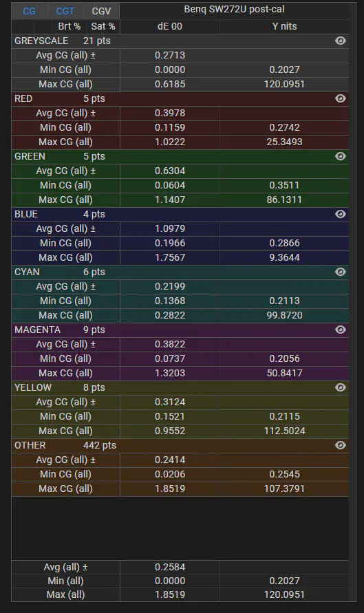Toggle visibility eye for RED group
This screenshot has height=613, width=364.
pos(341,98)
